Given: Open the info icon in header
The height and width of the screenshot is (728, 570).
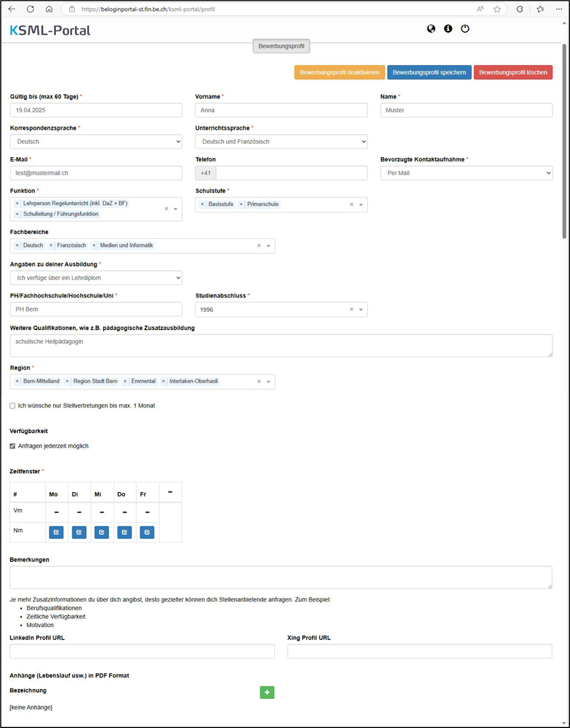Looking at the screenshot, I should [448, 29].
